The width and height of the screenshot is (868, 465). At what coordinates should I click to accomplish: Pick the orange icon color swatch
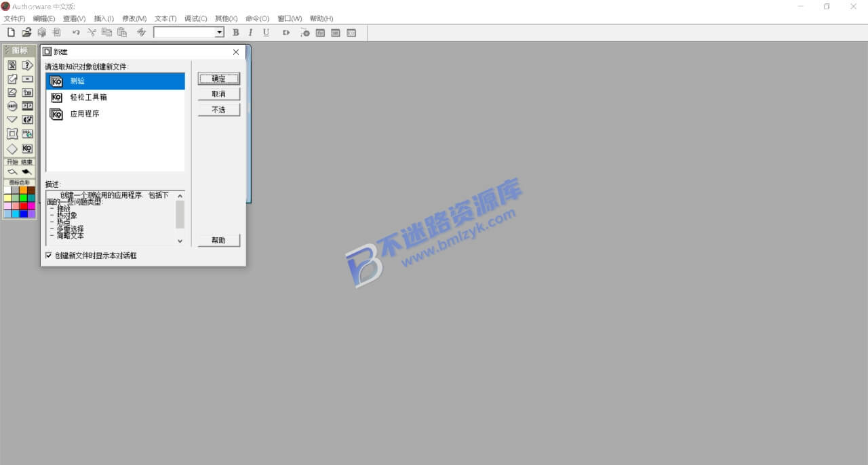[x=24, y=190]
